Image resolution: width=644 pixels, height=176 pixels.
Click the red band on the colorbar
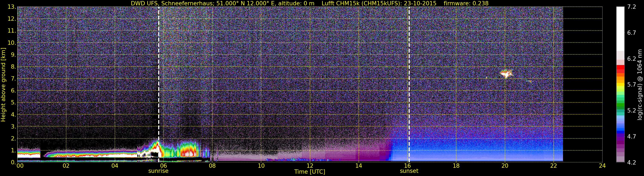point(620,69)
